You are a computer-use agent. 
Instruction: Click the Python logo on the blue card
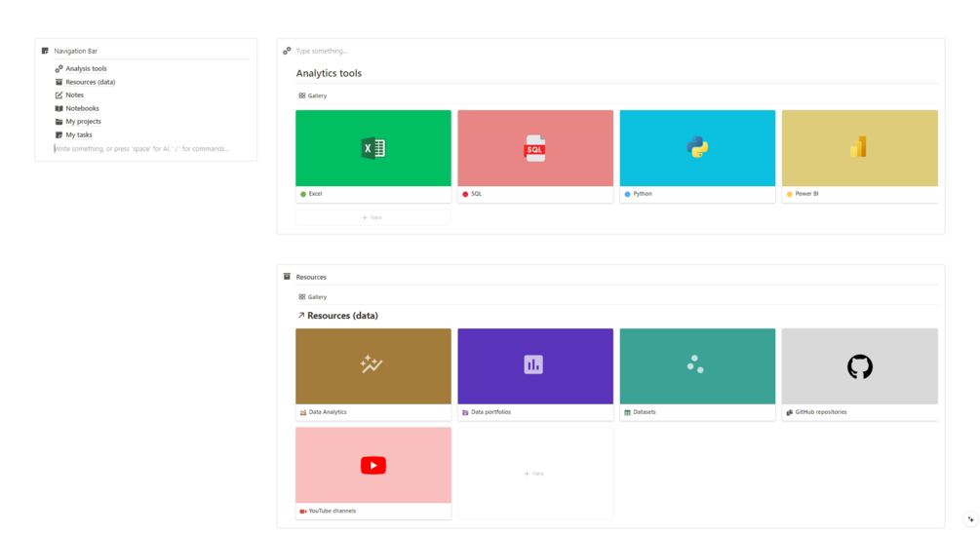697,147
